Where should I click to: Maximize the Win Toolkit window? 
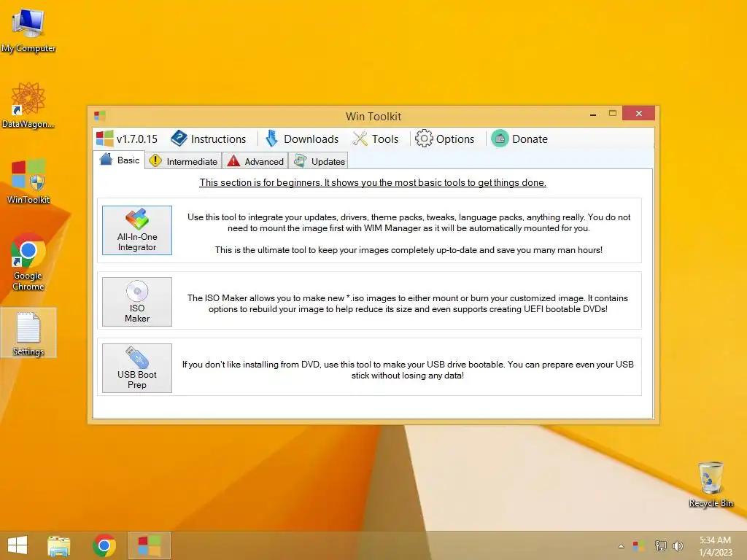coord(613,113)
